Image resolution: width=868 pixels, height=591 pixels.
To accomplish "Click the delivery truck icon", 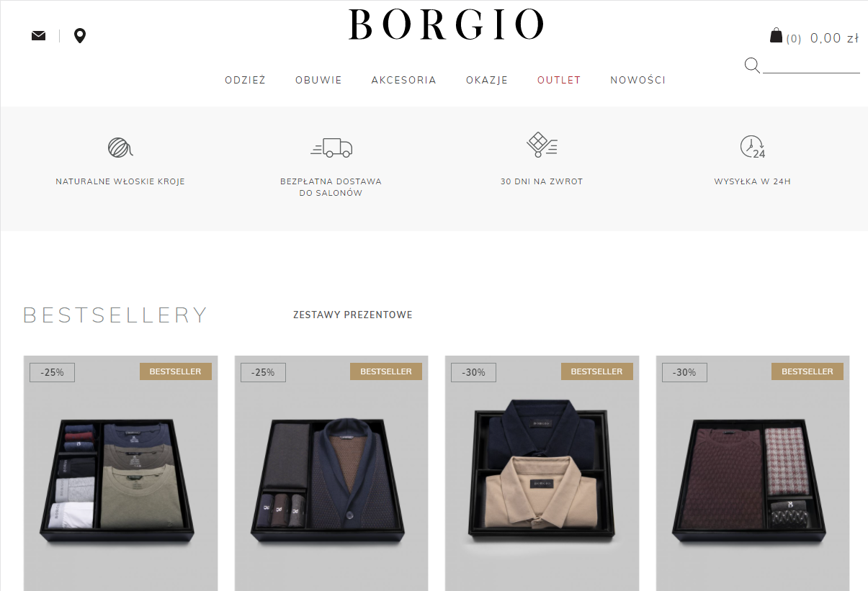I will click(x=331, y=148).
